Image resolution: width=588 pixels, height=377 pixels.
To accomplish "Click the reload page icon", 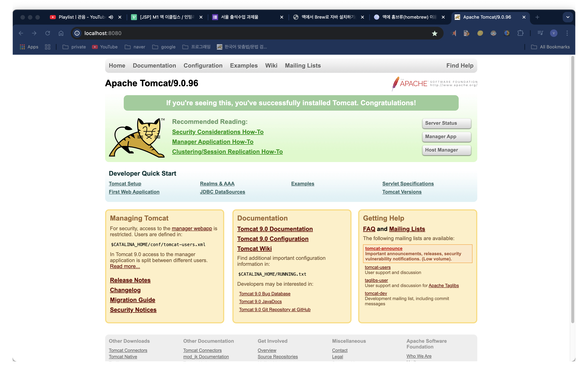I will 47,33.
